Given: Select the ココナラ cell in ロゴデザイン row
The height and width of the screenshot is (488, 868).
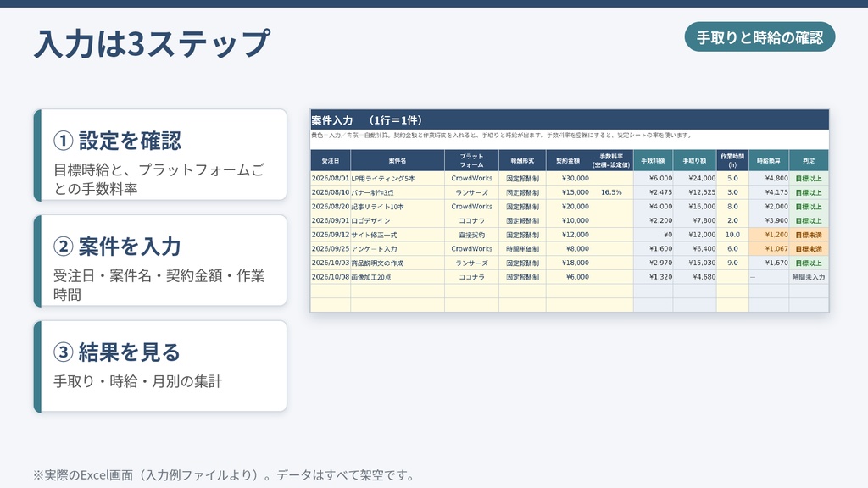Looking at the screenshot, I should (x=471, y=220).
